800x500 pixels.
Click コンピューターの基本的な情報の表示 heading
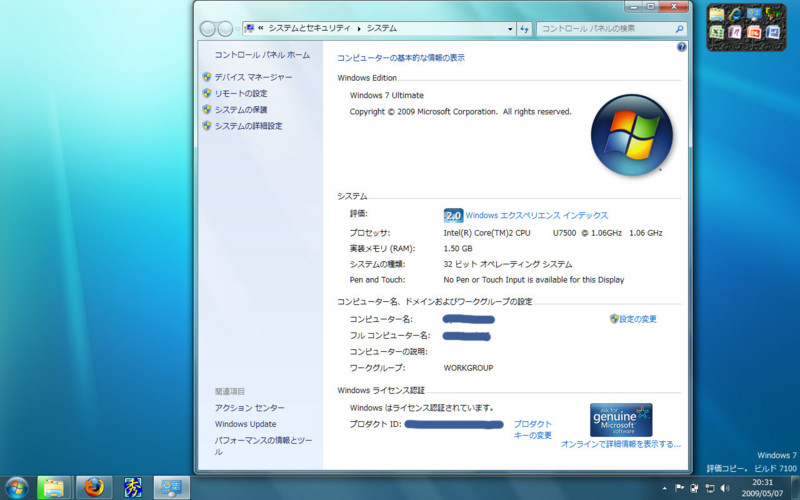tap(401, 58)
